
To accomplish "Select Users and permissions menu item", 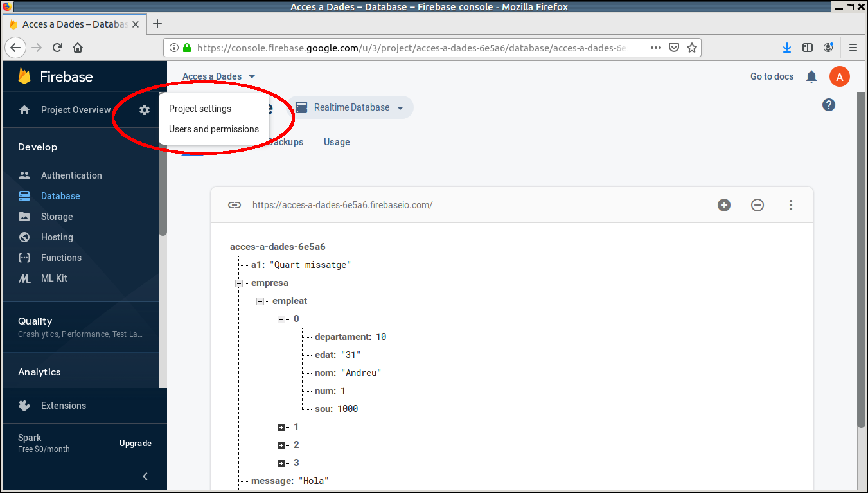I will click(x=213, y=129).
